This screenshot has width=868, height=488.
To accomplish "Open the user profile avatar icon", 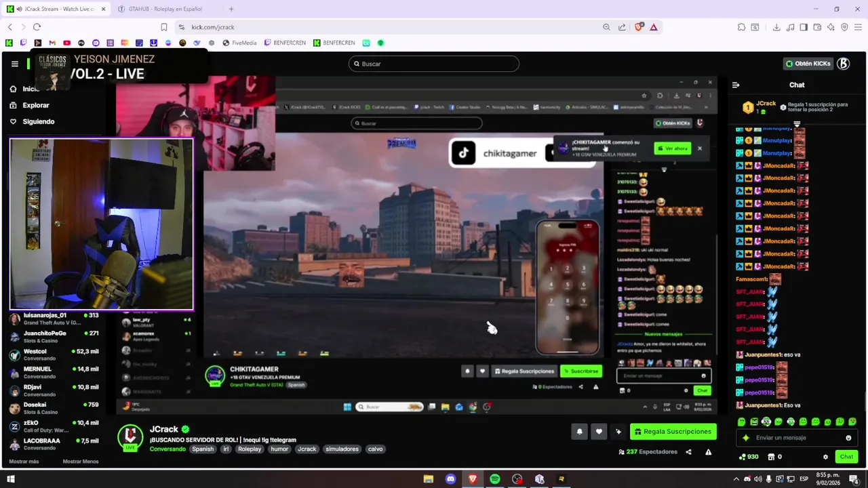I will point(843,64).
